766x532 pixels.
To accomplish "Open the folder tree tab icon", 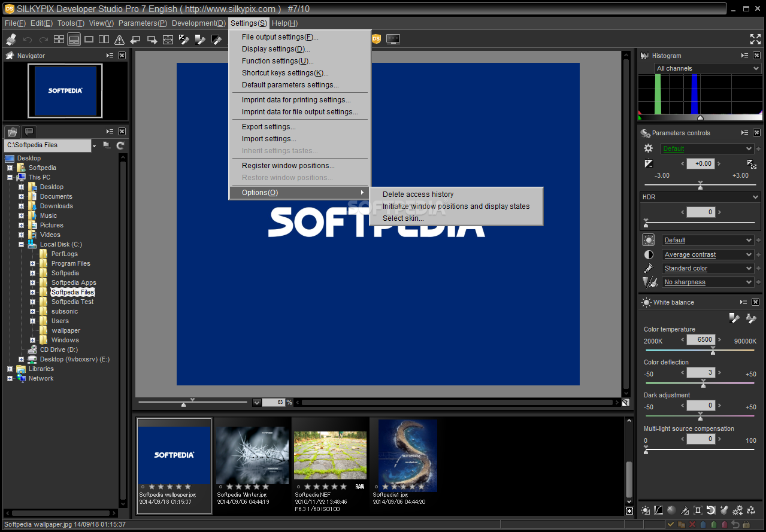I will 12,132.
